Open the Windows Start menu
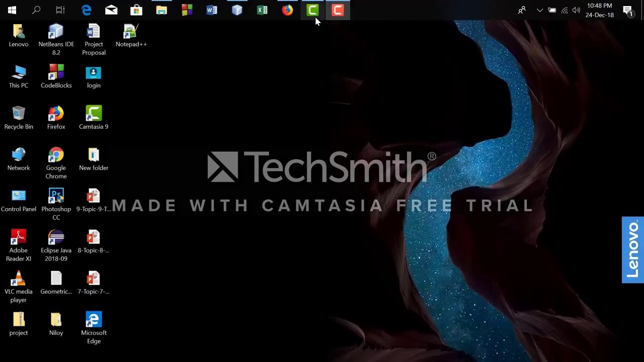 (12, 10)
